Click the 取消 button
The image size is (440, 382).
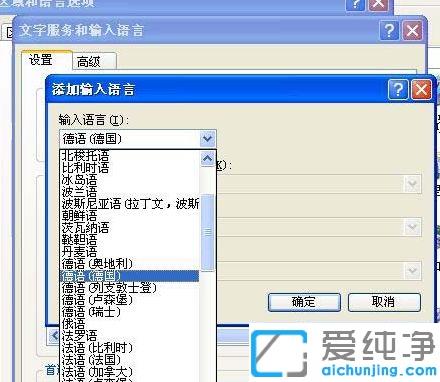point(384,302)
